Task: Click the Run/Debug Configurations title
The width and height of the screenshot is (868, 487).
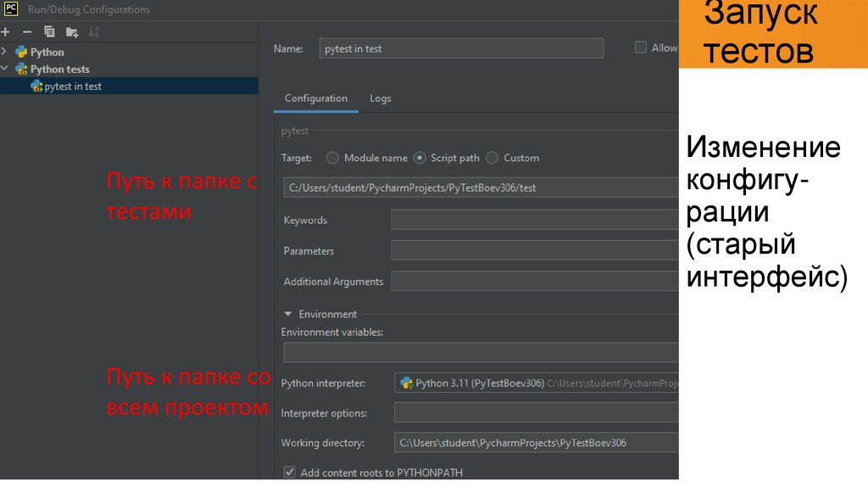Action: coord(88,9)
